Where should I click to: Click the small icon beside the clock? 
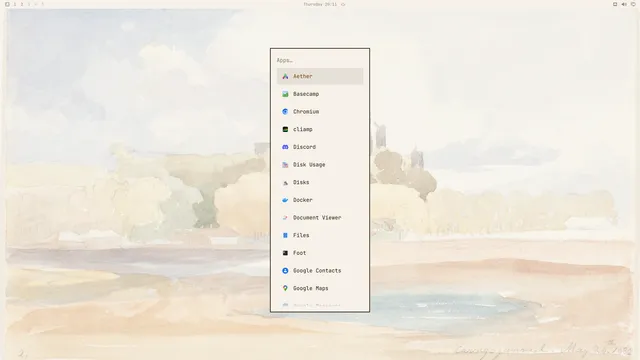(343, 4)
